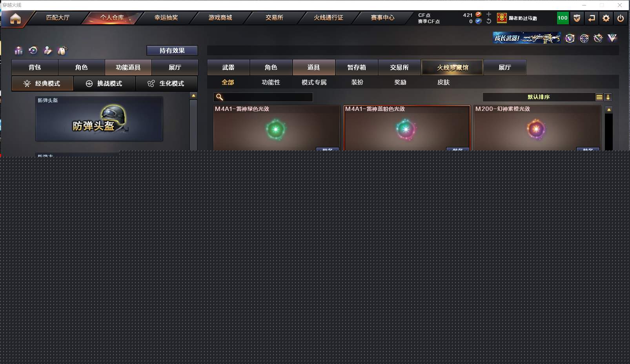Viewport: 630px width, 364px height.
Task: Open game settings gear
Action: pyautogui.click(x=606, y=18)
